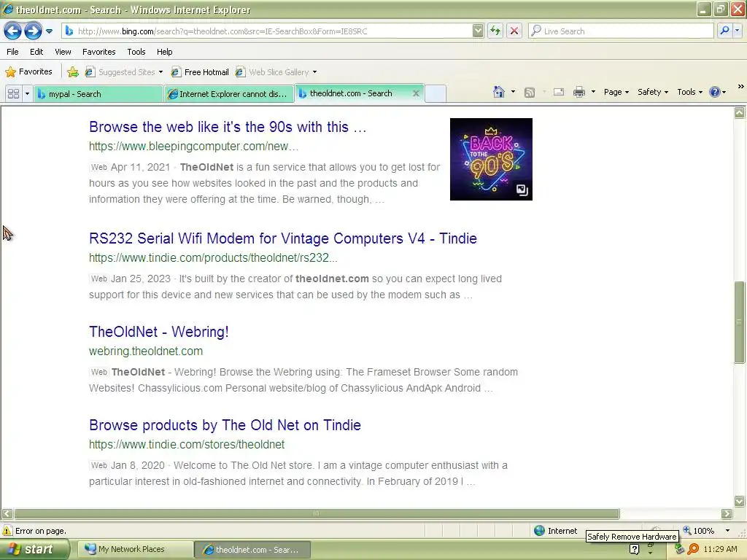This screenshot has height=560, width=747.
Task: Switch to My Network Places taskbar item
Action: click(136, 550)
